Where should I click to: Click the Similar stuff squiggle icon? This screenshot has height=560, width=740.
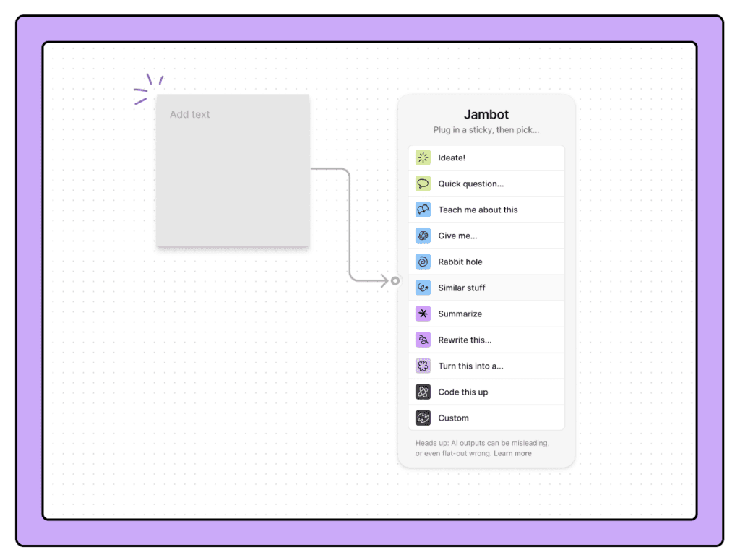click(423, 288)
